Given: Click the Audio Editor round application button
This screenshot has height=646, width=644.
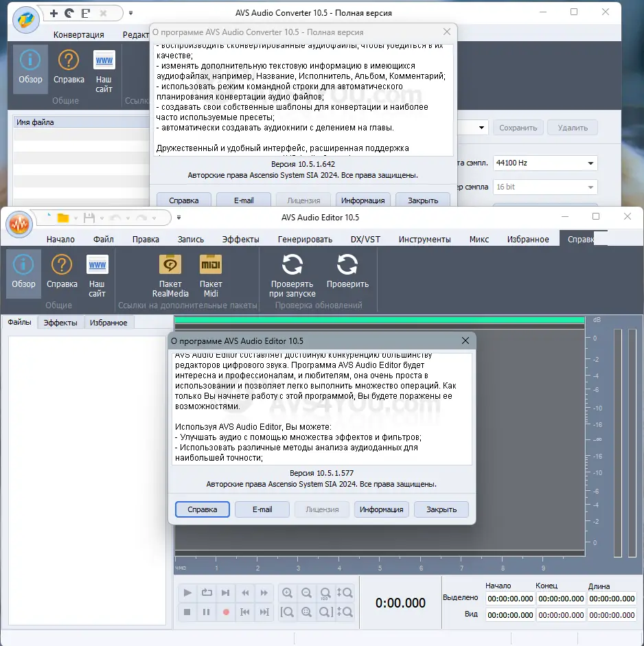Looking at the screenshot, I should tap(19, 224).
